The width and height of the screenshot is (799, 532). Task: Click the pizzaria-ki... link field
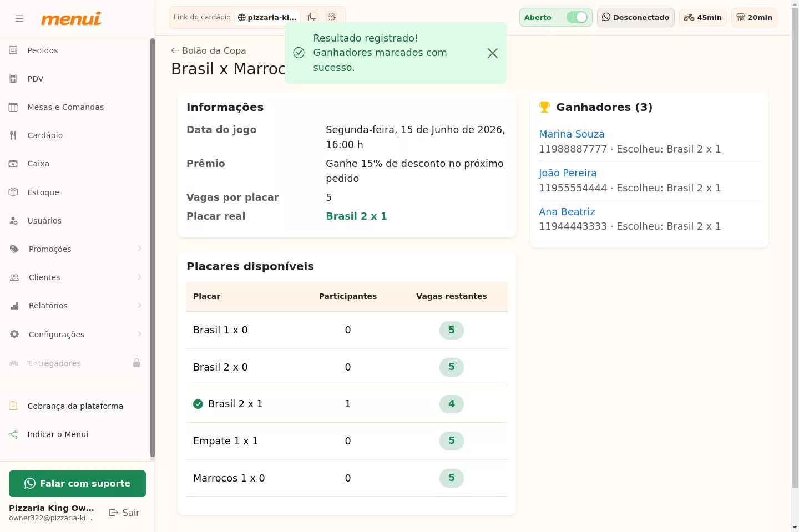tap(267, 17)
